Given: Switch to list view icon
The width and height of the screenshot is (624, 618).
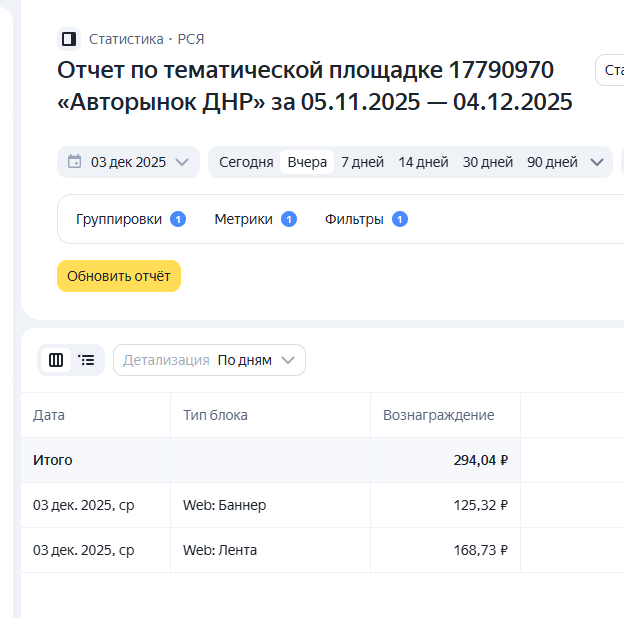Looking at the screenshot, I should [87, 360].
